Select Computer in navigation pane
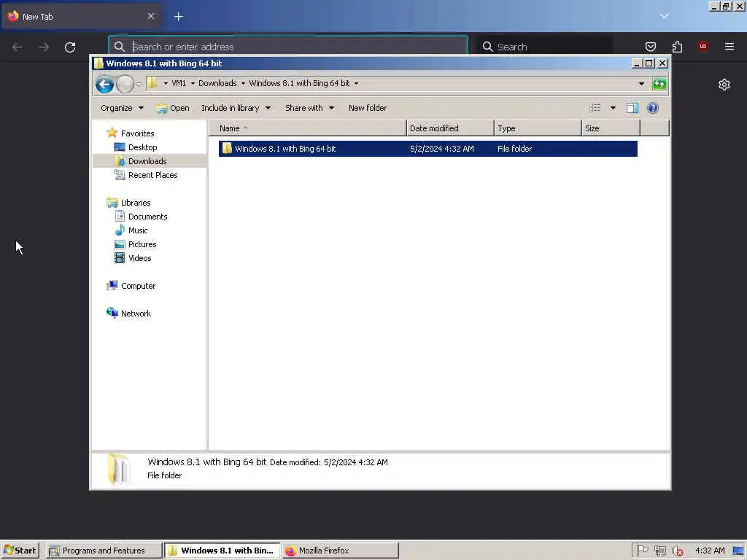747x560 pixels. coord(138,286)
